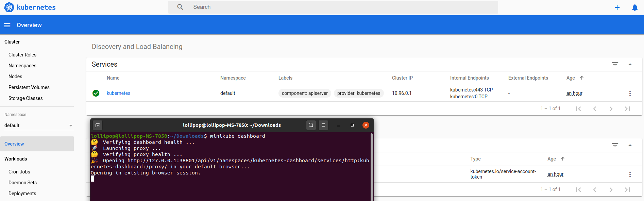The width and height of the screenshot is (644, 201).
Task: Open the kubernetes service link
Action: point(118,93)
